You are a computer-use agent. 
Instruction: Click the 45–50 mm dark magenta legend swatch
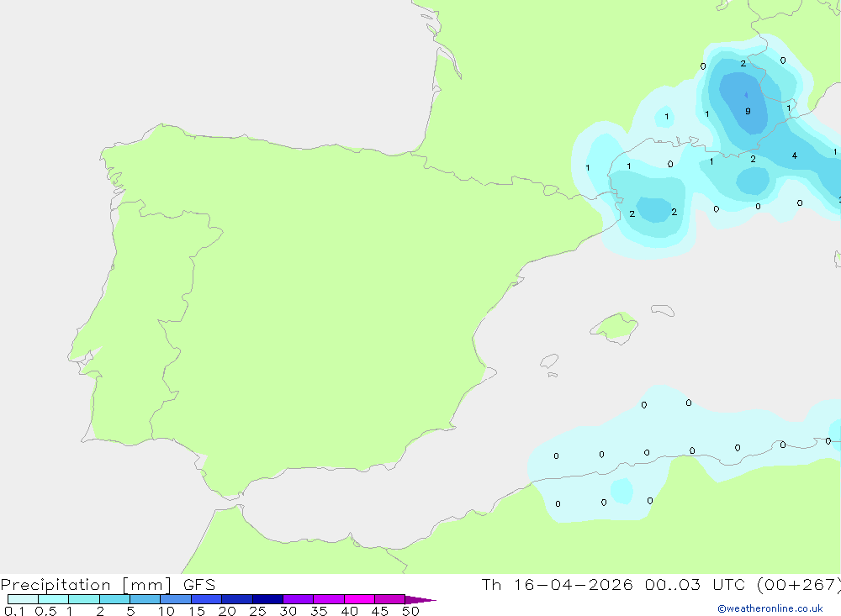pos(389,599)
